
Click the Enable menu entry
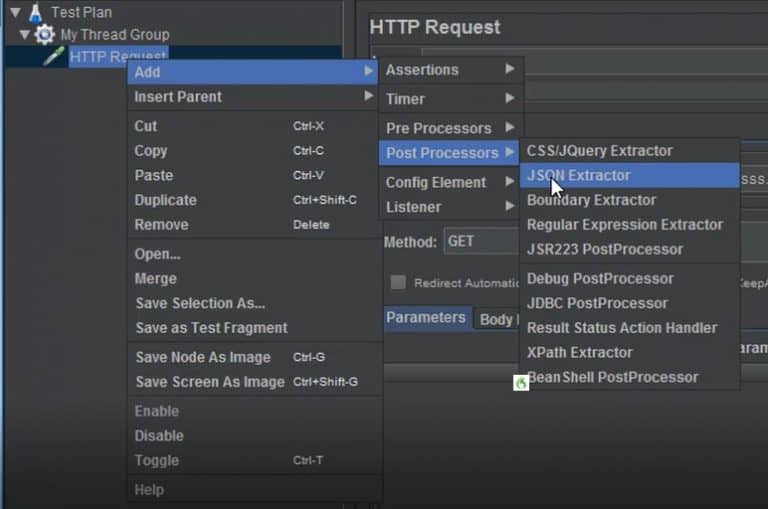pyautogui.click(x=253, y=411)
